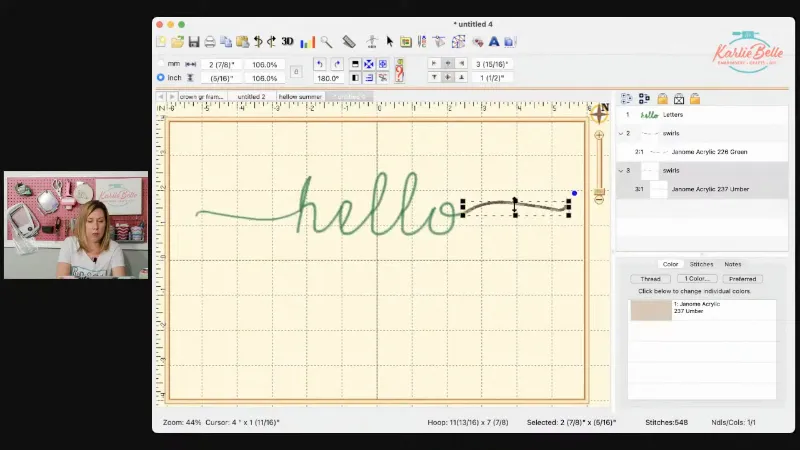
Task: Switch to the untitled 2 tab
Action: coord(252,96)
